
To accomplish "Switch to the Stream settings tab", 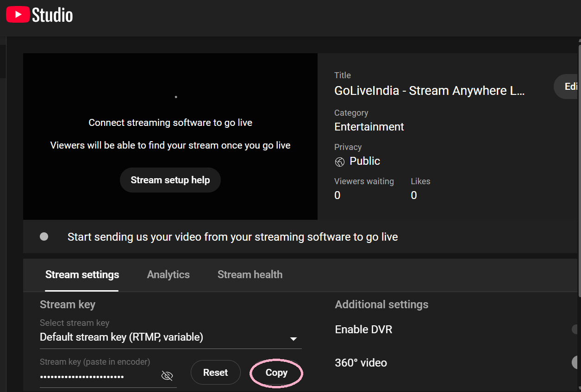I will point(82,274).
